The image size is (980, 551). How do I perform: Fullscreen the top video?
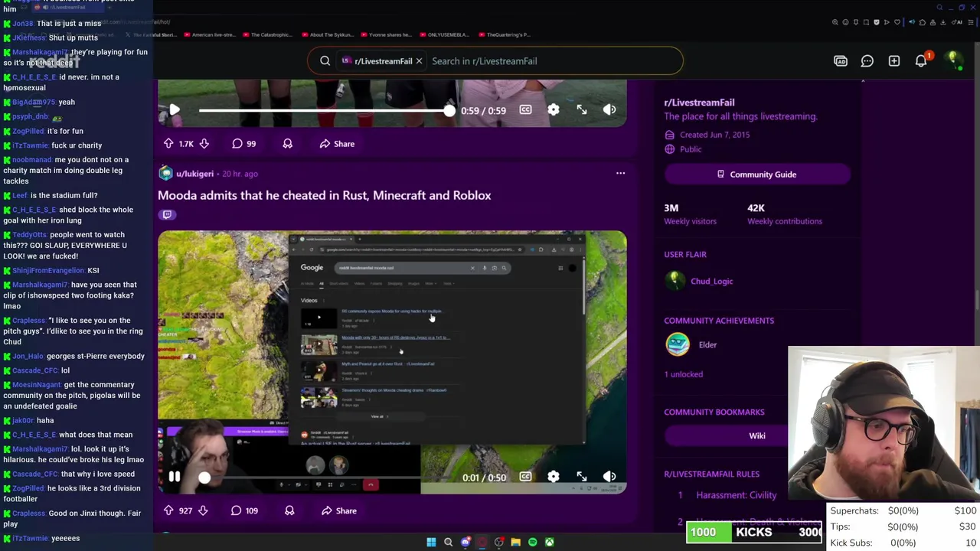582,110
